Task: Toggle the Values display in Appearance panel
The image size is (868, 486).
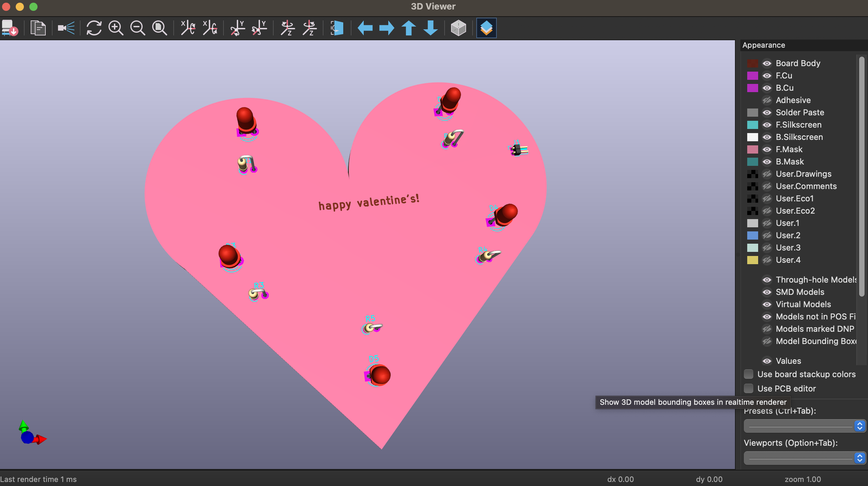Action: pos(767,361)
